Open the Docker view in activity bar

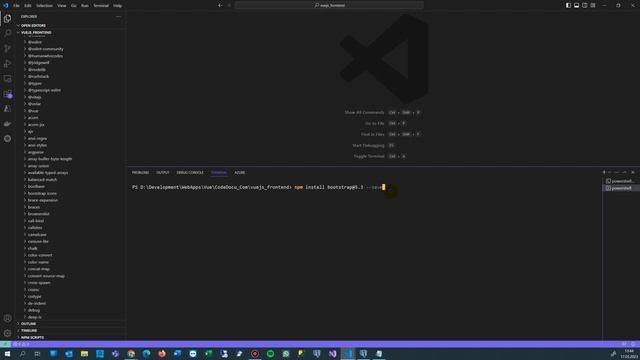click(x=7, y=124)
